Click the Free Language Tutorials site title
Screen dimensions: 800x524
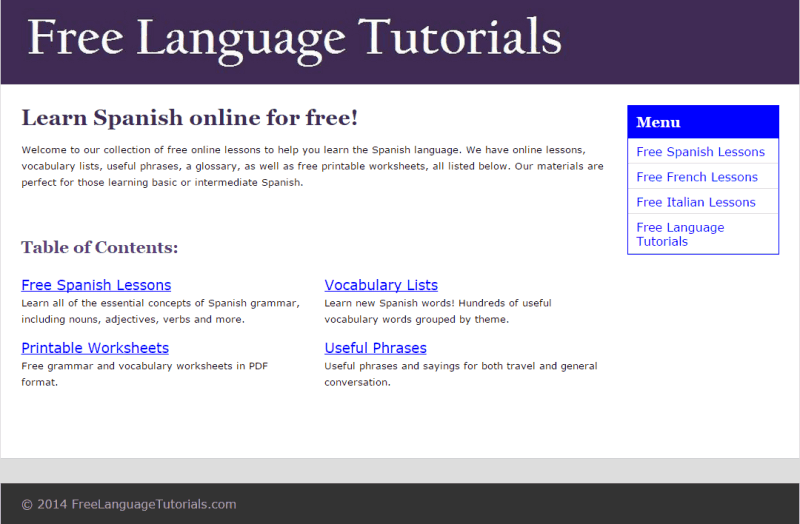[x=294, y=40]
